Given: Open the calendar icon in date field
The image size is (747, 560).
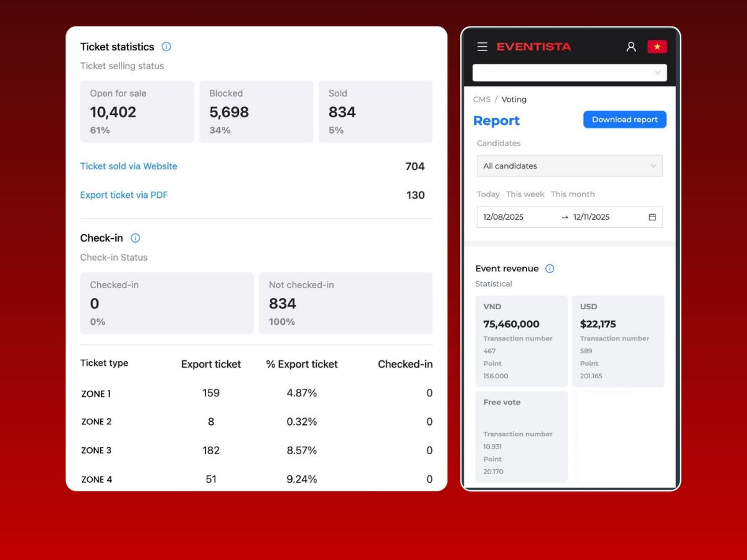Looking at the screenshot, I should (x=652, y=217).
